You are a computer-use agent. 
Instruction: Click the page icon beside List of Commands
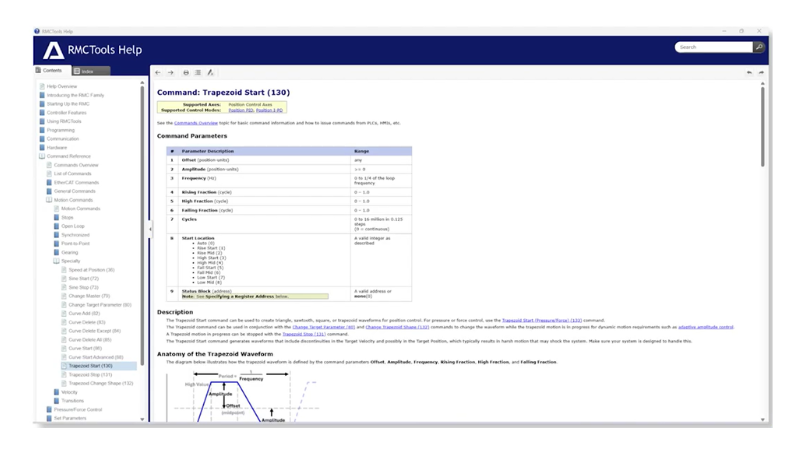tap(49, 173)
